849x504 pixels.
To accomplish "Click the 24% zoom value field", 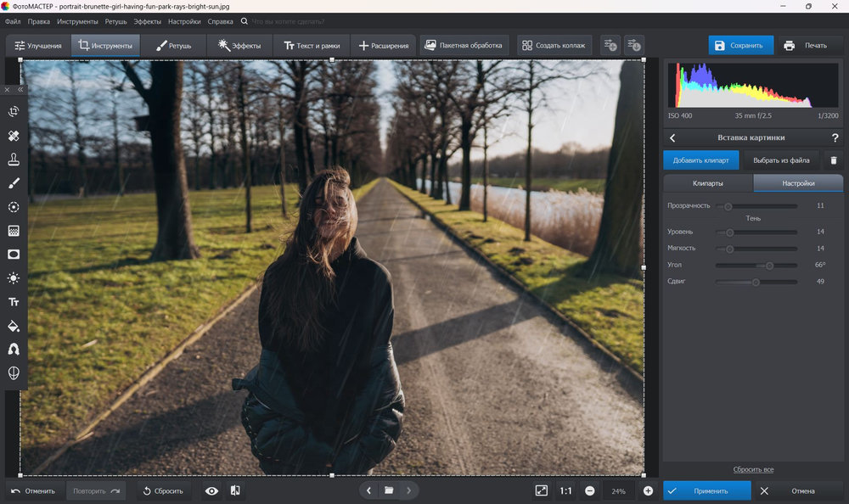I will click(618, 491).
